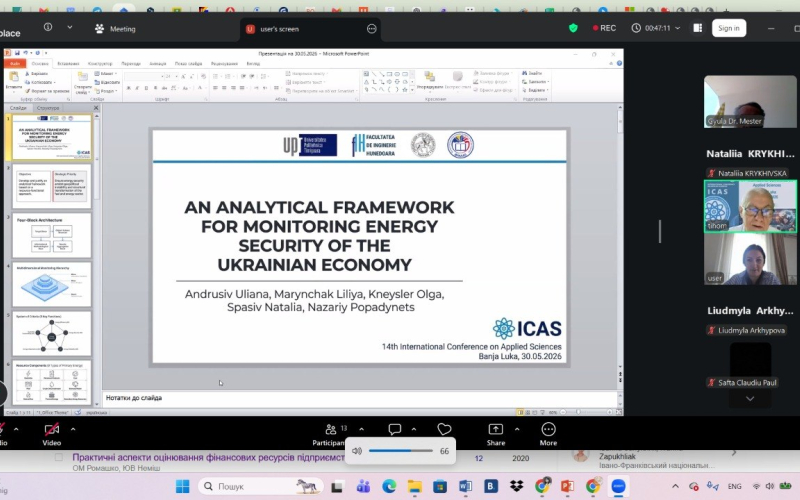Click the PowerPoint zoom slider
800x500 pixels.
(x=587, y=412)
